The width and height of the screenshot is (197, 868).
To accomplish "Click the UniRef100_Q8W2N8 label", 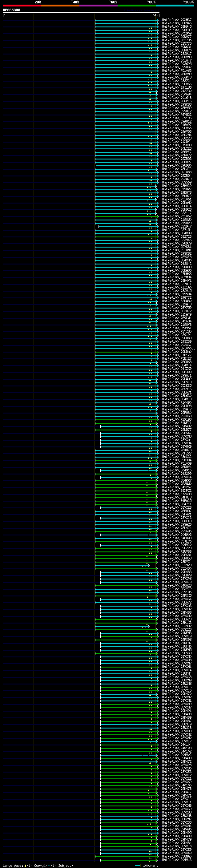I will tap(177, 816).
